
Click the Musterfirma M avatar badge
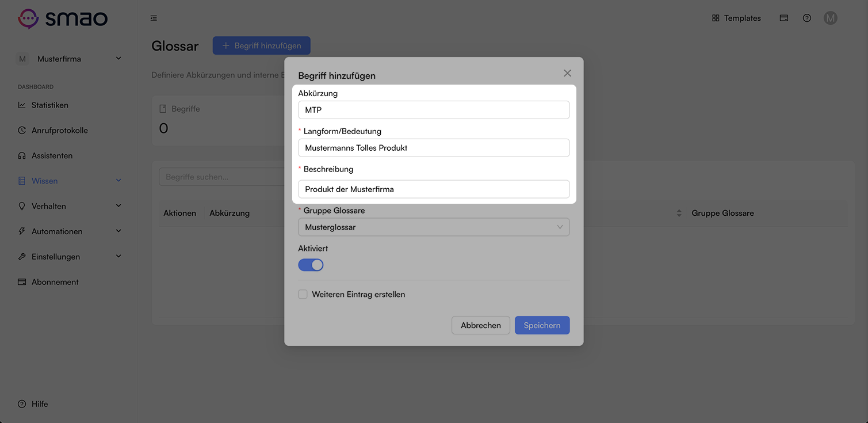(22, 59)
